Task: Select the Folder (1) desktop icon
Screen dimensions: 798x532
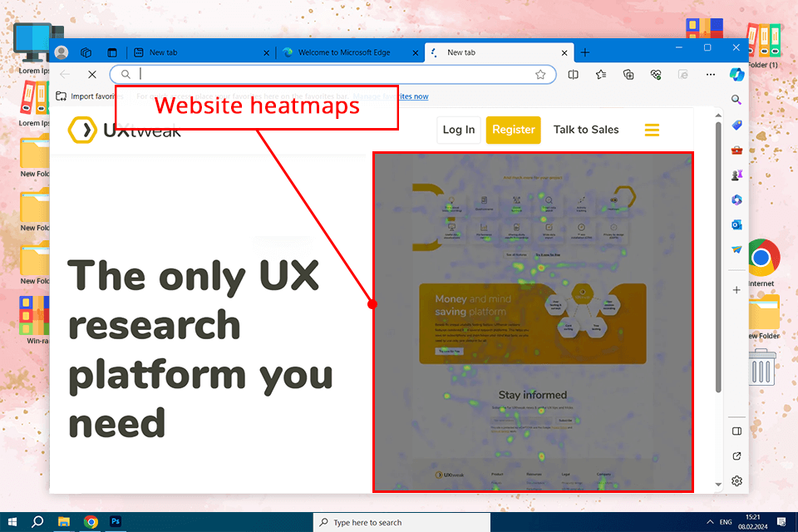Action: [763, 45]
